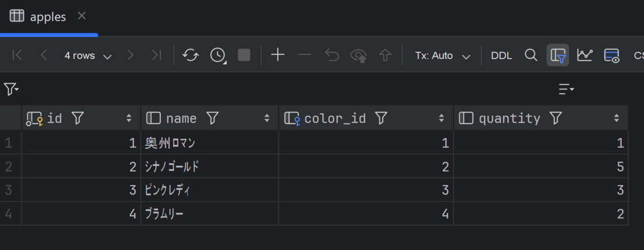This screenshot has height=250, width=644.
Task: Expand the Tx: Auto transaction mode dropdown
Action: tap(443, 55)
